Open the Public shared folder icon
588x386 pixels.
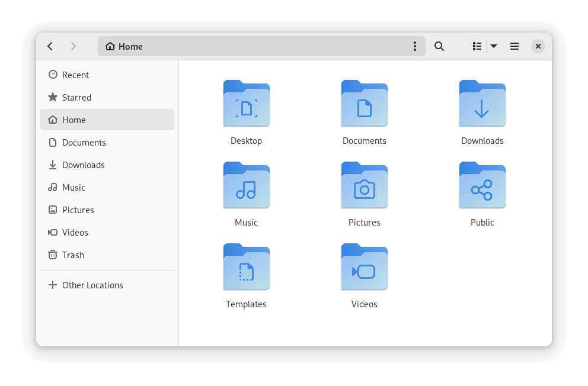(482, 186)
